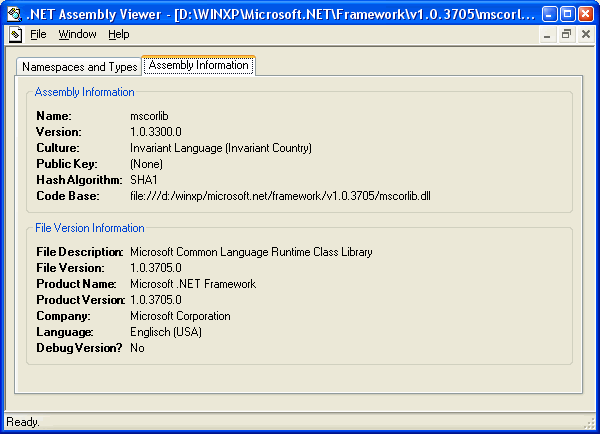
Task: Select the Assembly Information tab
Action: click(x=199, y=65)
